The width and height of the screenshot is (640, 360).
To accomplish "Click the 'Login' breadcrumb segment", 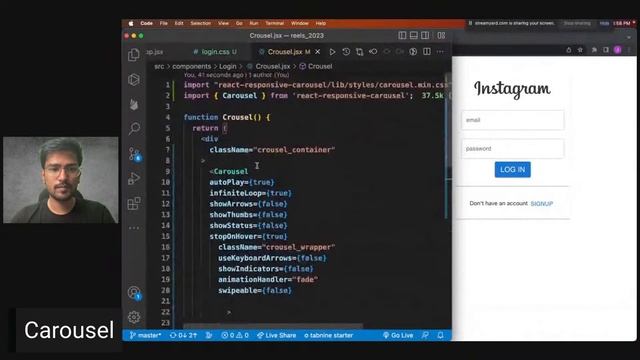I will (x=228, y=66).
